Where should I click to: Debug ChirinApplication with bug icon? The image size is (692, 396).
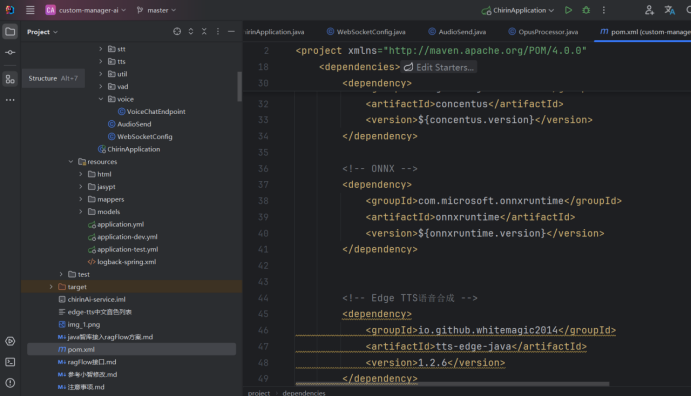pos(586,10)
